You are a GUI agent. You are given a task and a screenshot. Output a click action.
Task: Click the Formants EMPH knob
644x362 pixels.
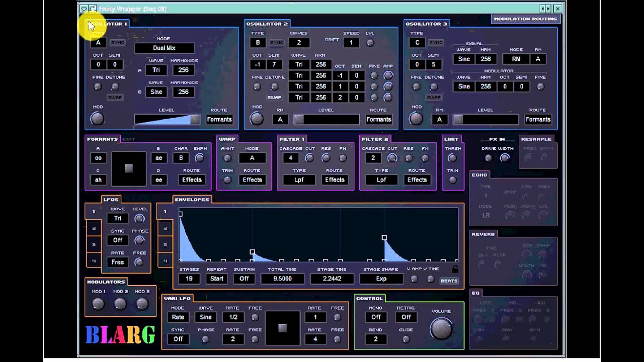(200, 158)
